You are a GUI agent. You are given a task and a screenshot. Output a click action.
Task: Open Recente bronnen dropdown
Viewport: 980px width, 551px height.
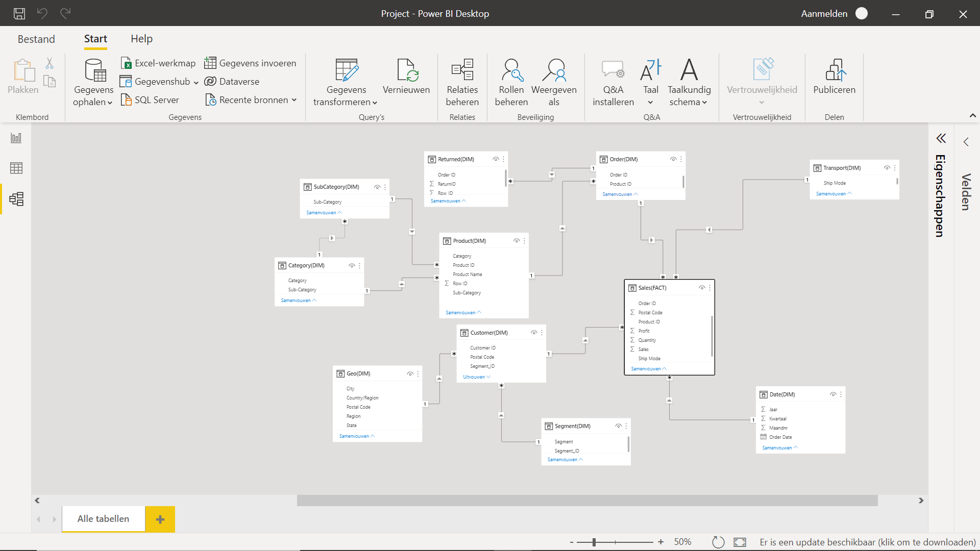pos(294,100)
